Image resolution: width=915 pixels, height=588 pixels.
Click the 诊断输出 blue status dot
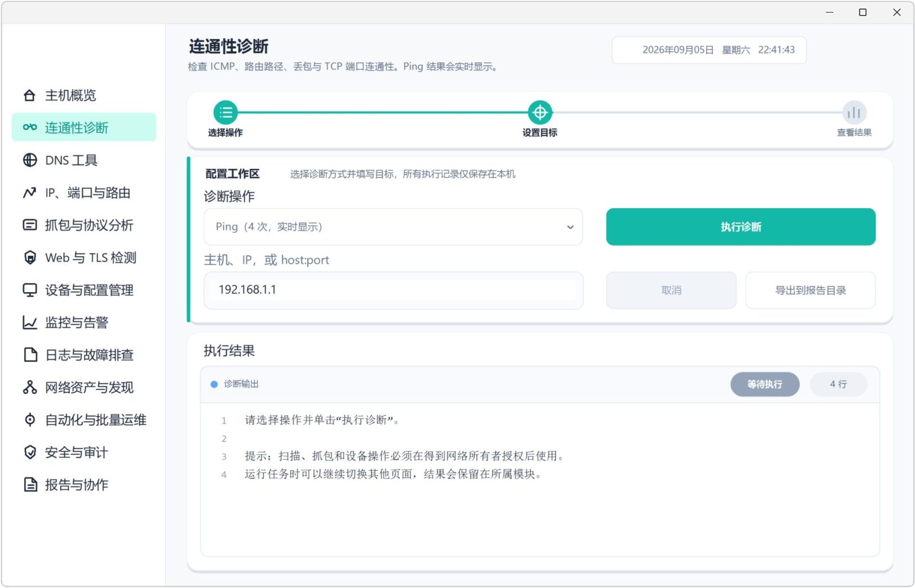tap(214, 384)
